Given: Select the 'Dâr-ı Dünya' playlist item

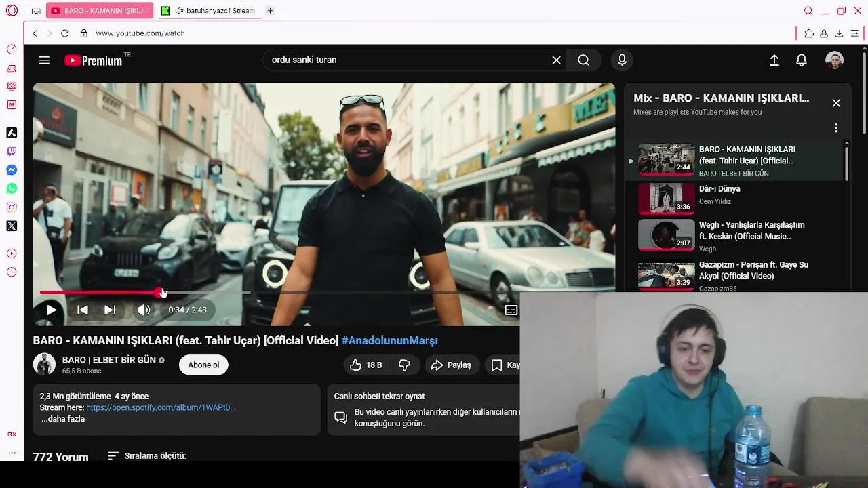Looking at the screenshot, I should pyautogui.click(x=734, y=199).
